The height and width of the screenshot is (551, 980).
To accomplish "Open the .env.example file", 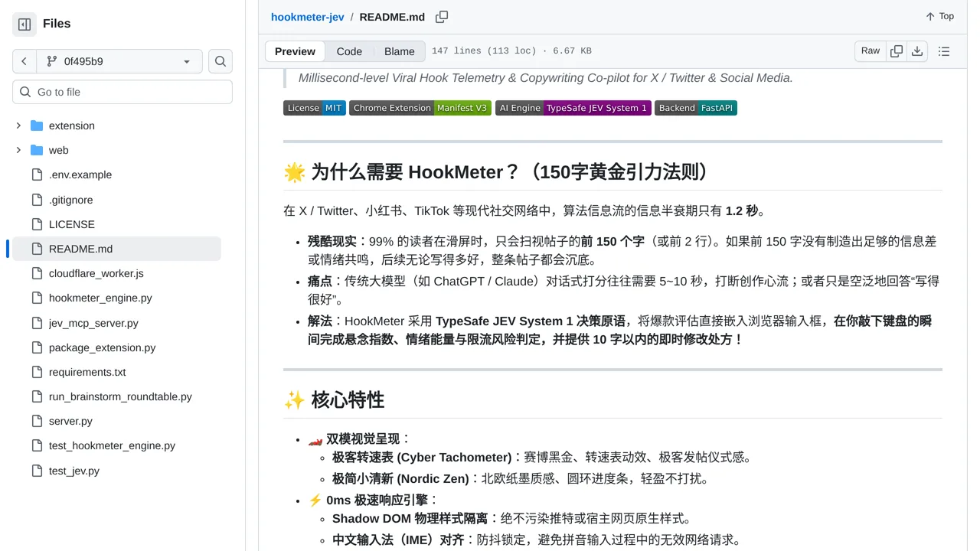I will coord(80,174).
